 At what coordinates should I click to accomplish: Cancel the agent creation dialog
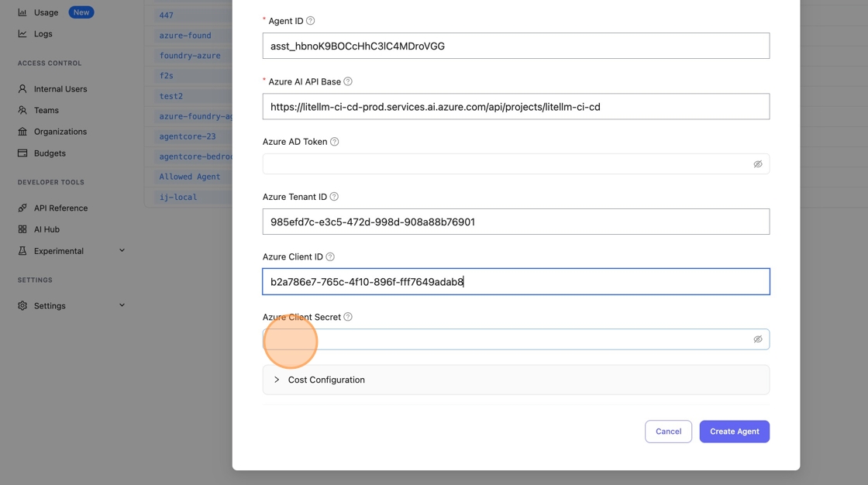pos(668,432)
